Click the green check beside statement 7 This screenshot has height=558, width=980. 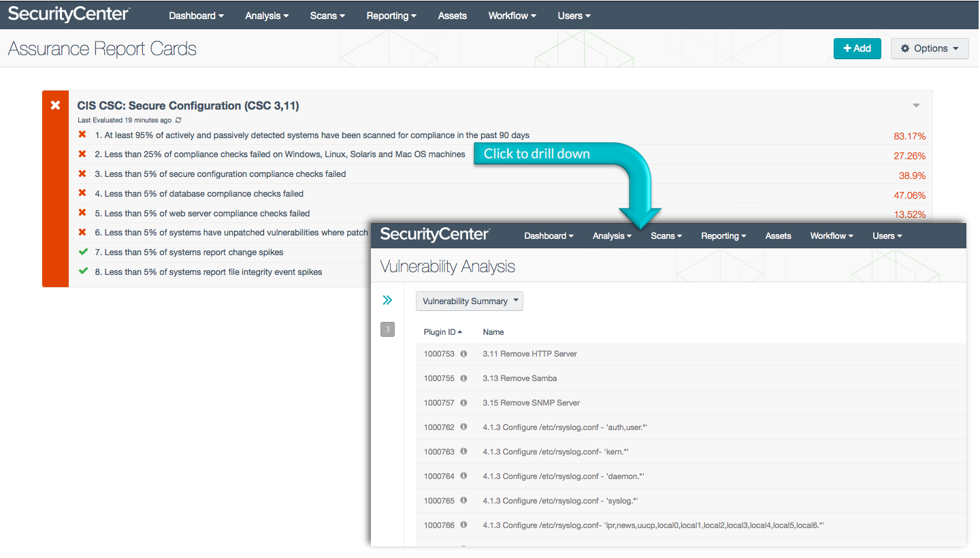point(83,252)
